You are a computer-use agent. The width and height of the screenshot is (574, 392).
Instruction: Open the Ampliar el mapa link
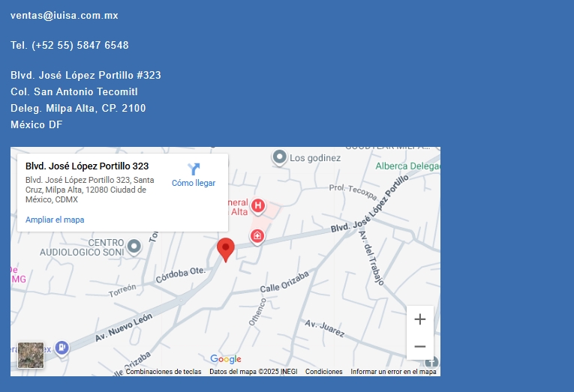tap(55, 220)
